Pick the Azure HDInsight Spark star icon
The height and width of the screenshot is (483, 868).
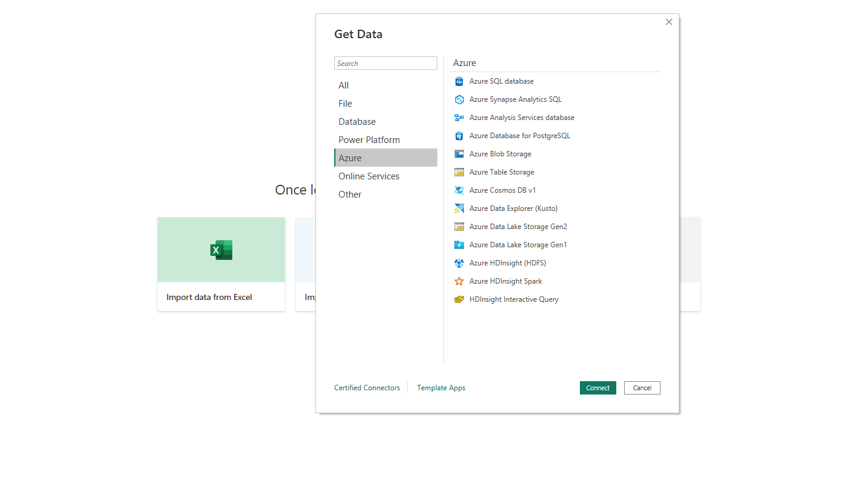pos(459,281)
